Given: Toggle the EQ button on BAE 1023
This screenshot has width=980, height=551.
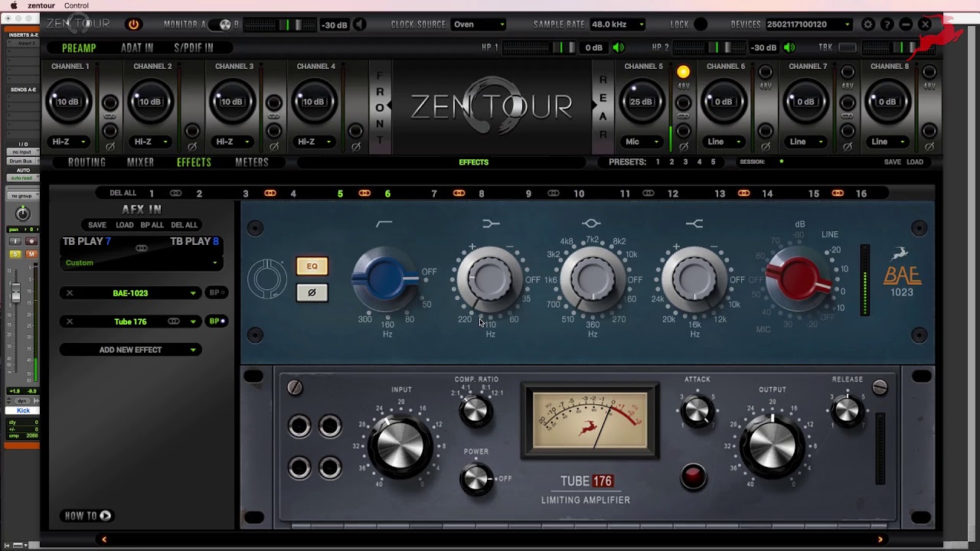Looking at the screenshot, I should (x=312, y=266).
